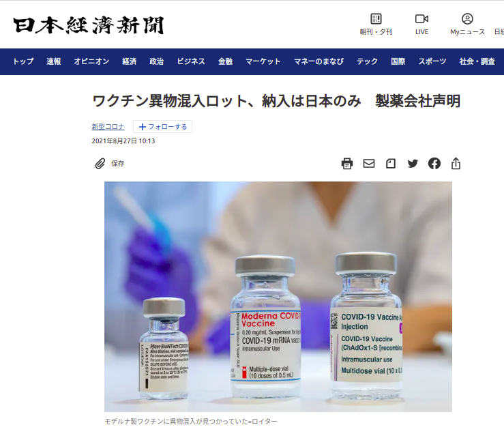
Task: Click the bookmark note icon
Action: (x=391, y=164)
